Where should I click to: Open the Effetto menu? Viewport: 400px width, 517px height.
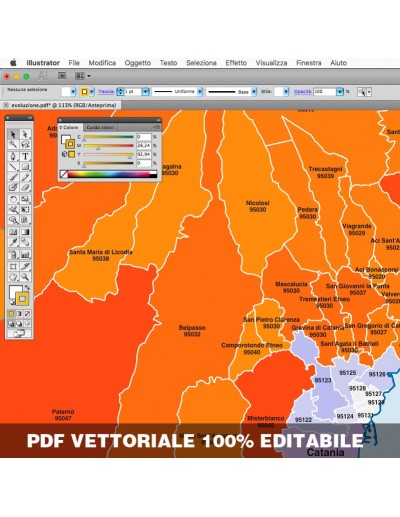(x=236, y=63)
